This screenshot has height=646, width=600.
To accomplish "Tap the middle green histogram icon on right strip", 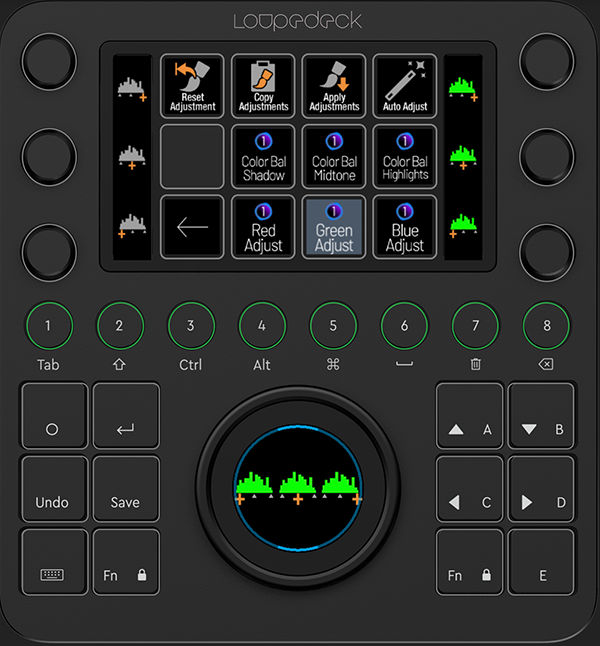I will (464, 157).
